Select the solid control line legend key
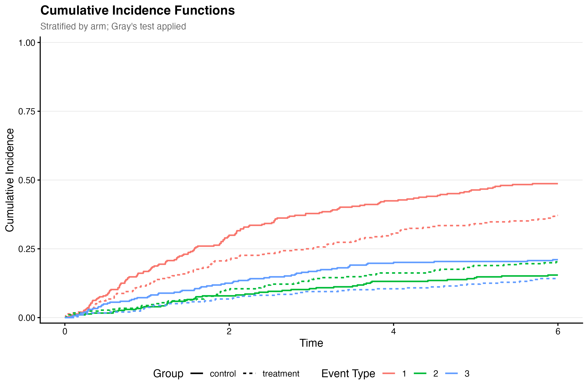 (196, 373)
